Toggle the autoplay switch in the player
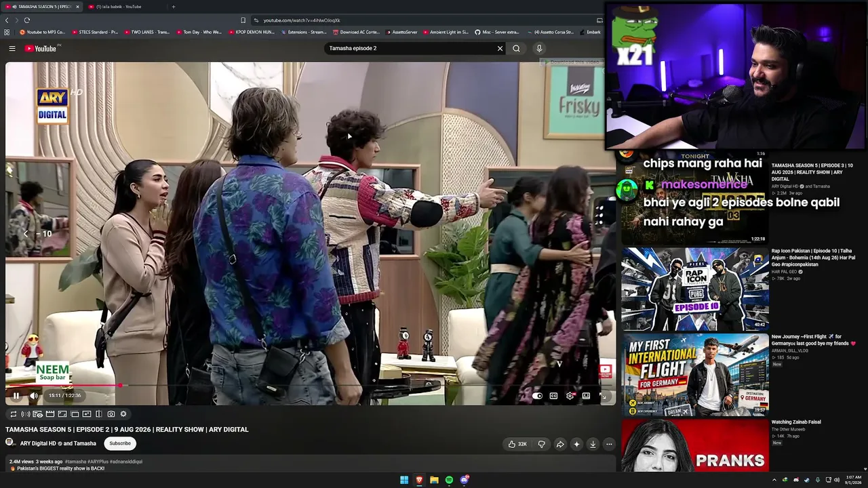The height and width of the screenshot is (488, 868). point(537,396)
